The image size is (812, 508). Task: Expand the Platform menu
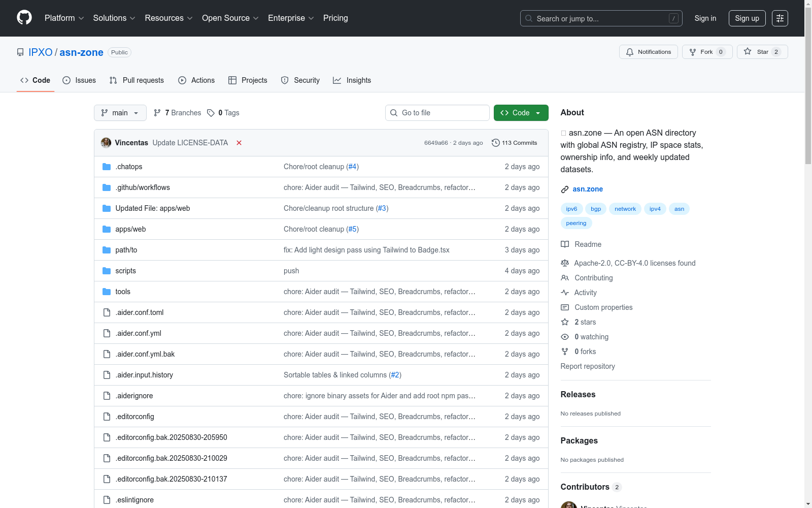pos(64,18)
